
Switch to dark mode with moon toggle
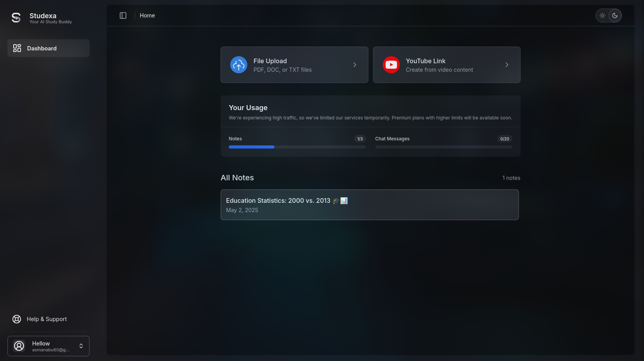[615, 16]
